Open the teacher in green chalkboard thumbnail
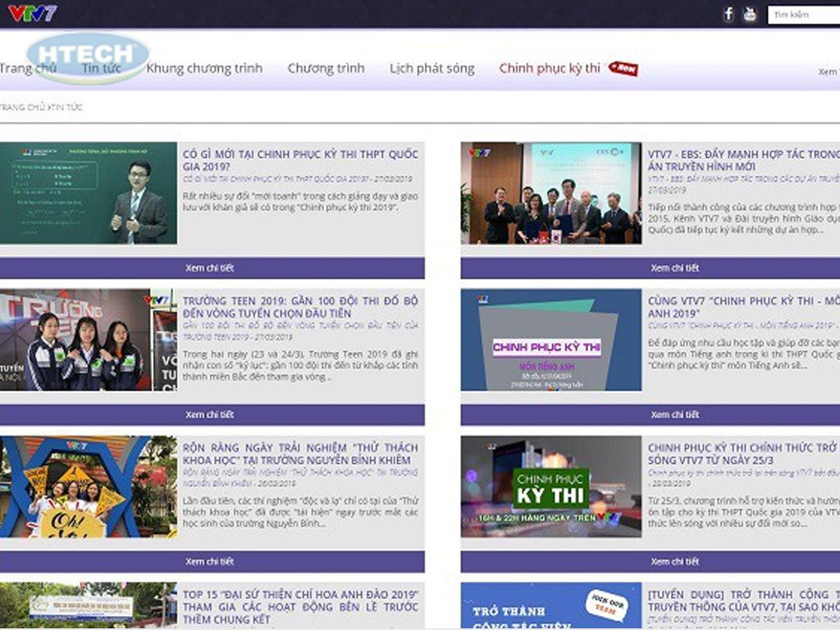This screenshot has width=840, height=630. tap(89, 194)
